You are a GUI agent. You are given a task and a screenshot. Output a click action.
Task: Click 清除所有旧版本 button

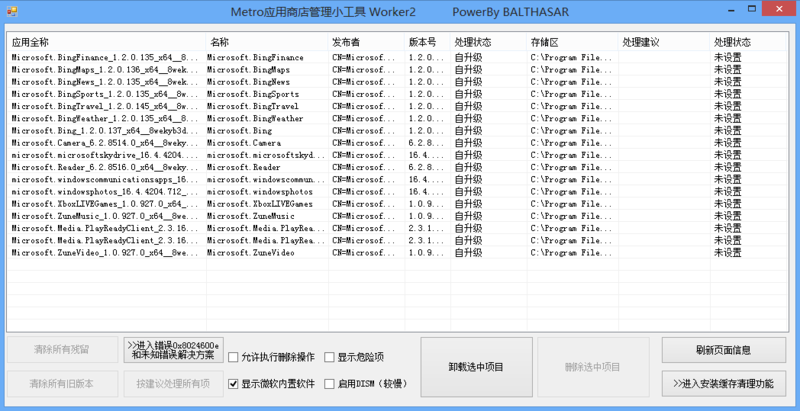pyautogui.click(x=62, y=383)
